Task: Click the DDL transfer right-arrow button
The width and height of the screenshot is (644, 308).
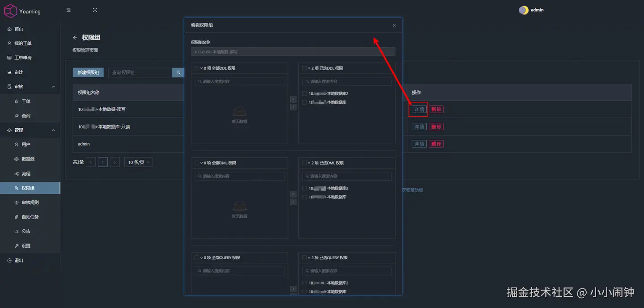Action: click(293, 99)
